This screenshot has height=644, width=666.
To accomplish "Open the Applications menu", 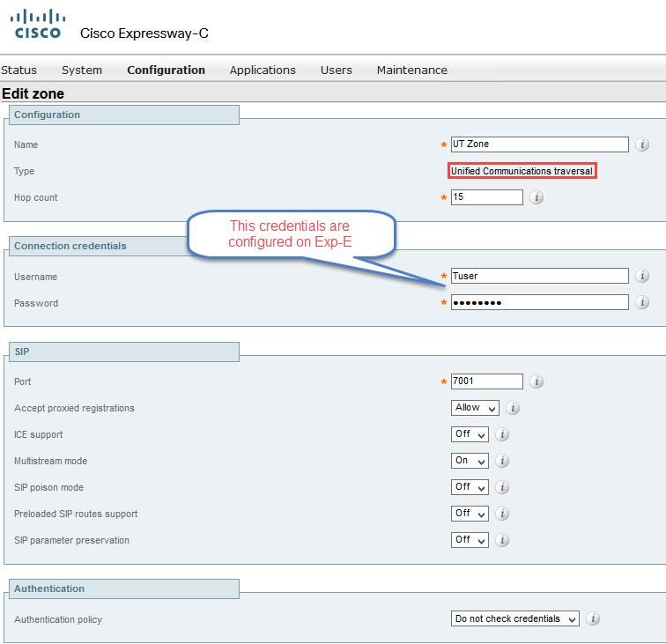I will [263, 70].
